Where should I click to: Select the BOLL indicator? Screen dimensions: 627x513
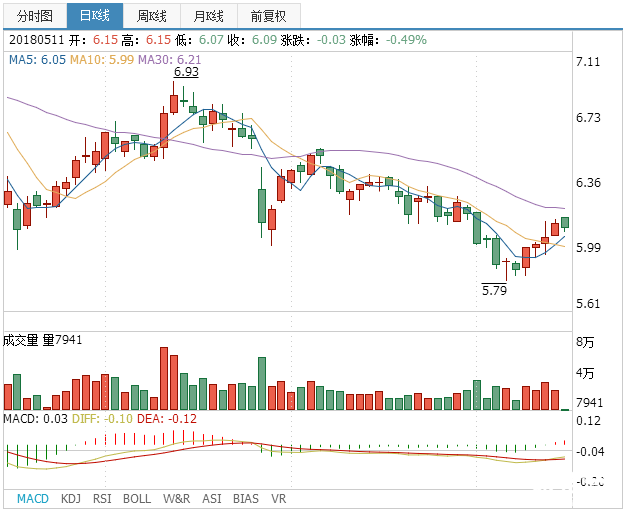point(137,499)
